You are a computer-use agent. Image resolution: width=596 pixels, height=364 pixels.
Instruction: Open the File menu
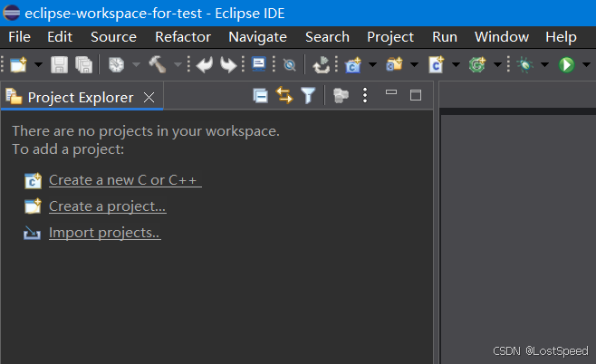pos(19,37)
